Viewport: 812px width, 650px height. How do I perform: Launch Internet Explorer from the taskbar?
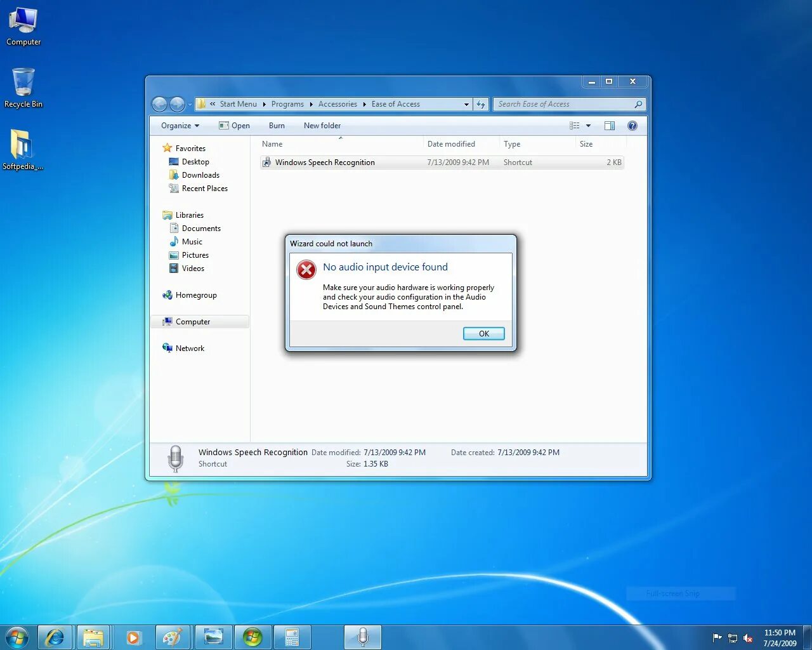55,637
